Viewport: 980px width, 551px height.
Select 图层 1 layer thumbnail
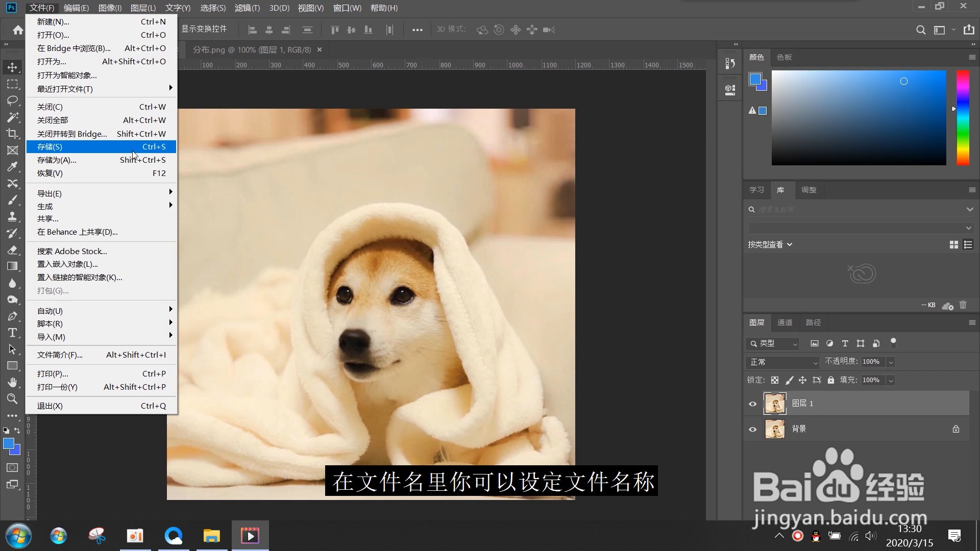[x=775, y=404]
